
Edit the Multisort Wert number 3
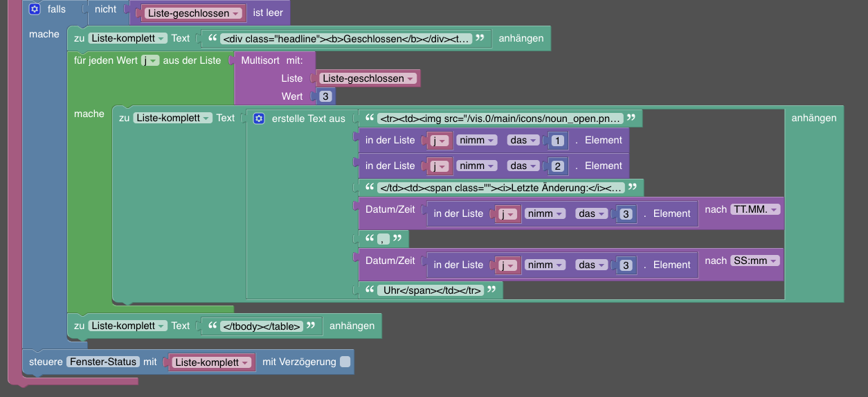tap(325, 96)
